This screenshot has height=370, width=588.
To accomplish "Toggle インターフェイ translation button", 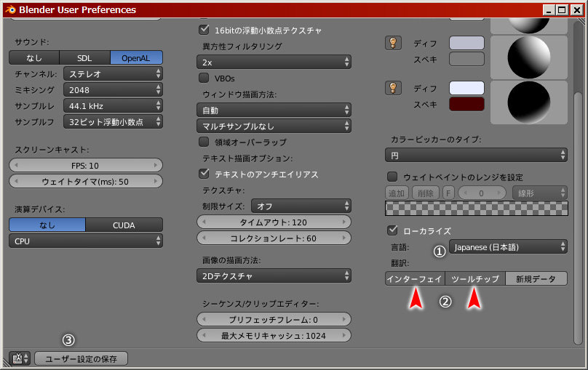I will pos(415,278).
